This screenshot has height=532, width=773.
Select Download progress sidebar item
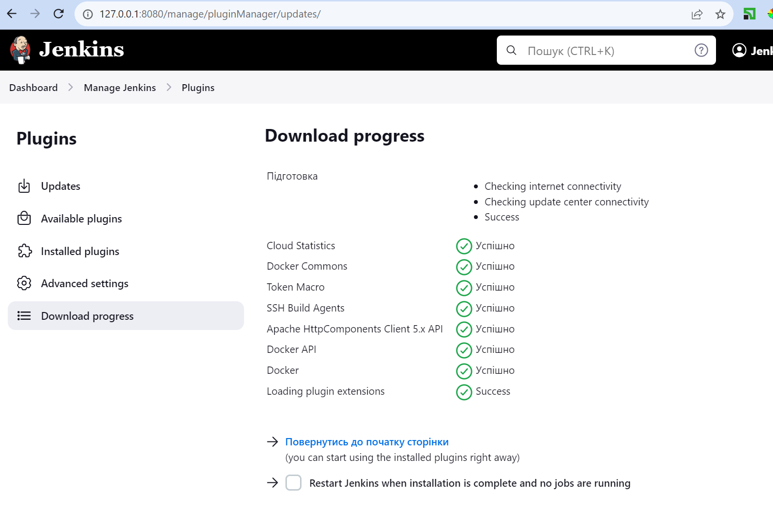pyautogui.click(x=126, y=315)
